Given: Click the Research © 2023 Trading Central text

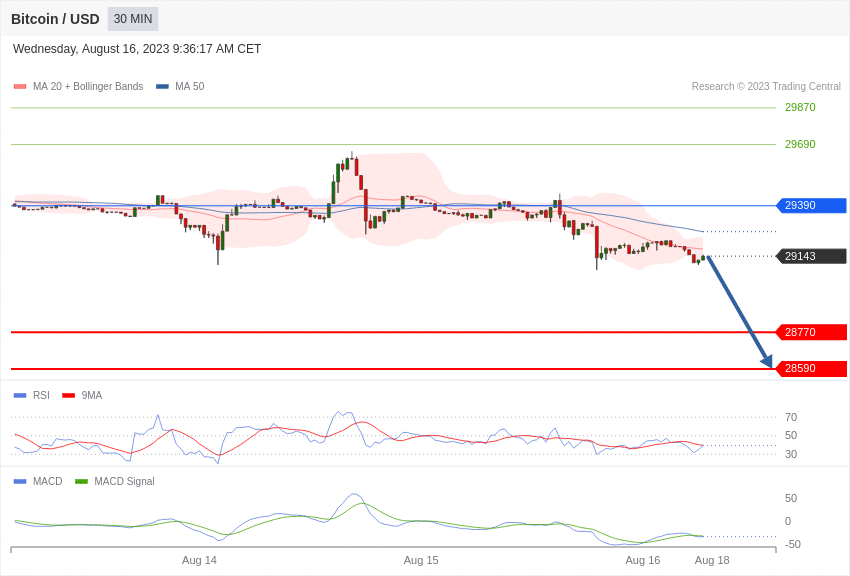Looking at the screenshot, I should coord(766,87).
